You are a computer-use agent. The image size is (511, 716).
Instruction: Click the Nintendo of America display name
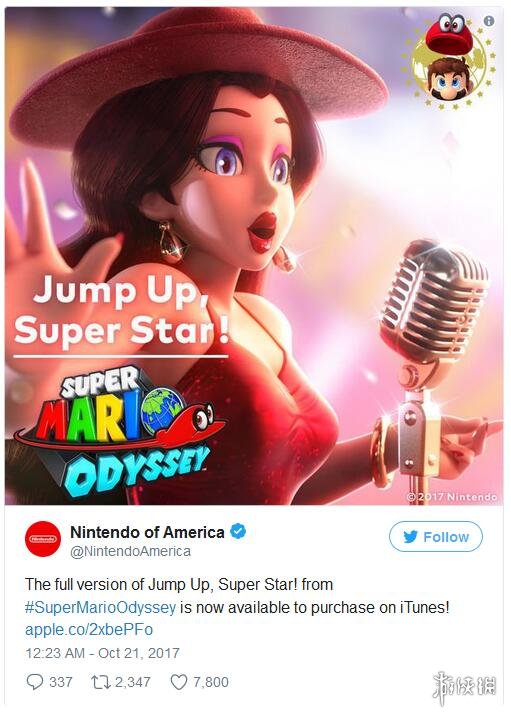tap(147, 532)
